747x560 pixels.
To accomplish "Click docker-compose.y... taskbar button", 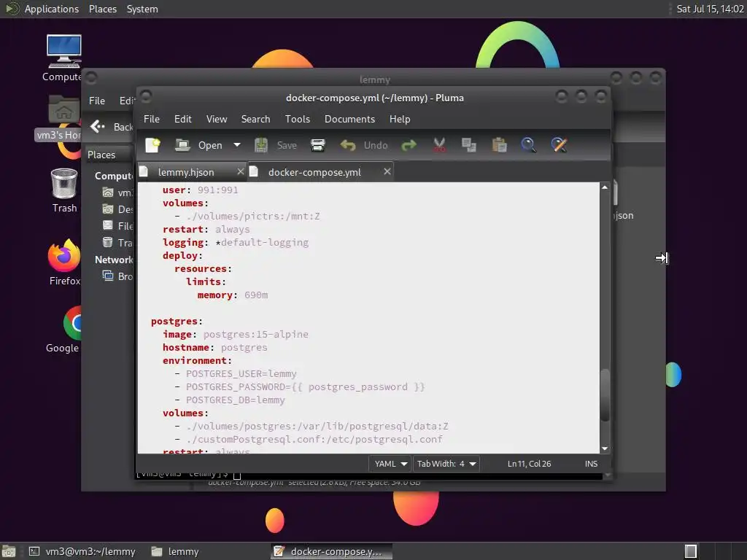I will [332, 551].
